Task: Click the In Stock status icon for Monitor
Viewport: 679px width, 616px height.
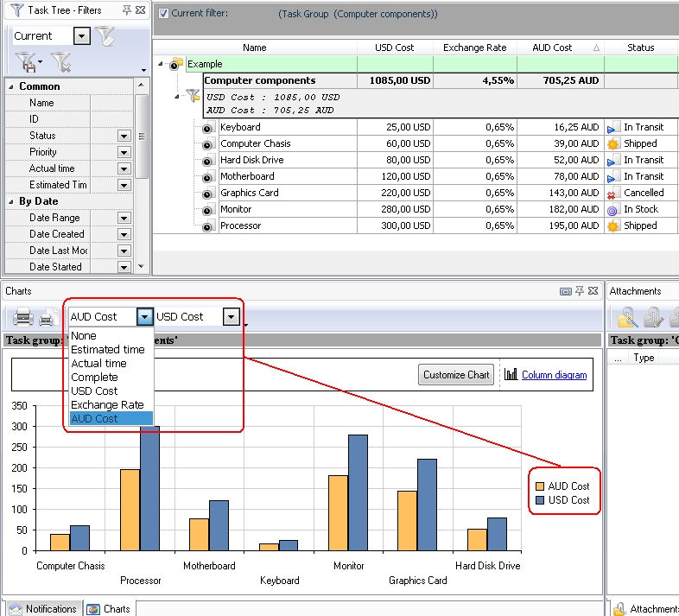Action: (613, 210)
